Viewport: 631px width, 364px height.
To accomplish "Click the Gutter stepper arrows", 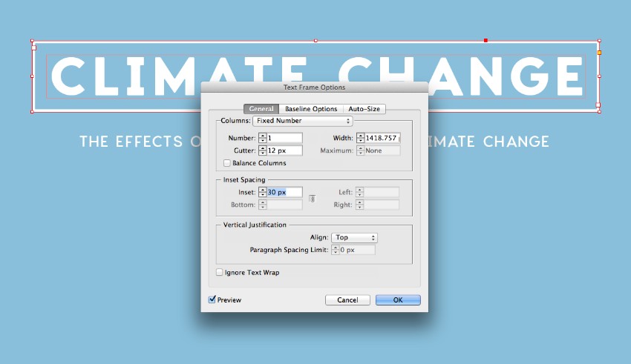I will [x=263, y=150].
